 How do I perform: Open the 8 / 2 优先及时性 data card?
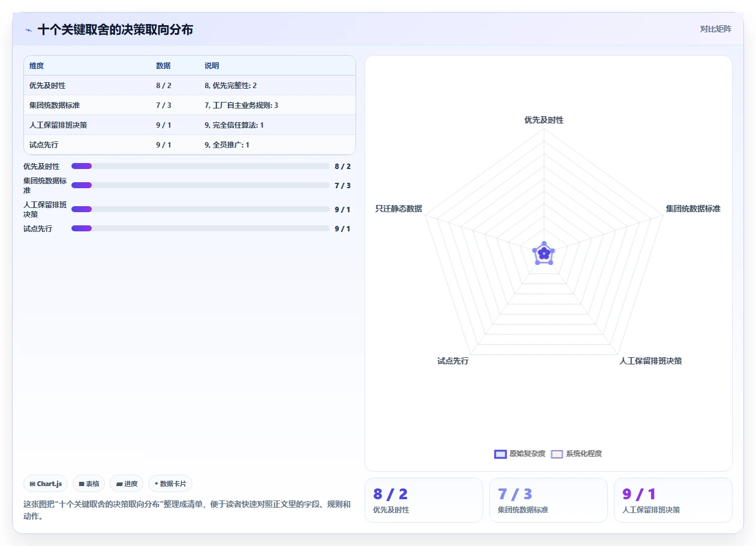423,500
